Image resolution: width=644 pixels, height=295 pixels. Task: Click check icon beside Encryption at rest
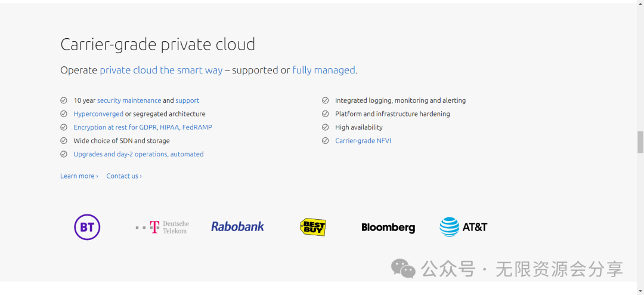[64, 127]
